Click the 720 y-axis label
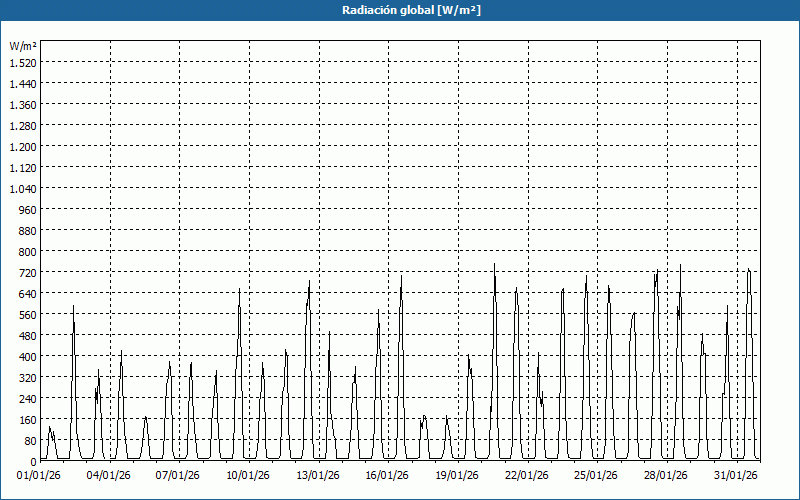 pyautogui.click(x=26, y=272)
